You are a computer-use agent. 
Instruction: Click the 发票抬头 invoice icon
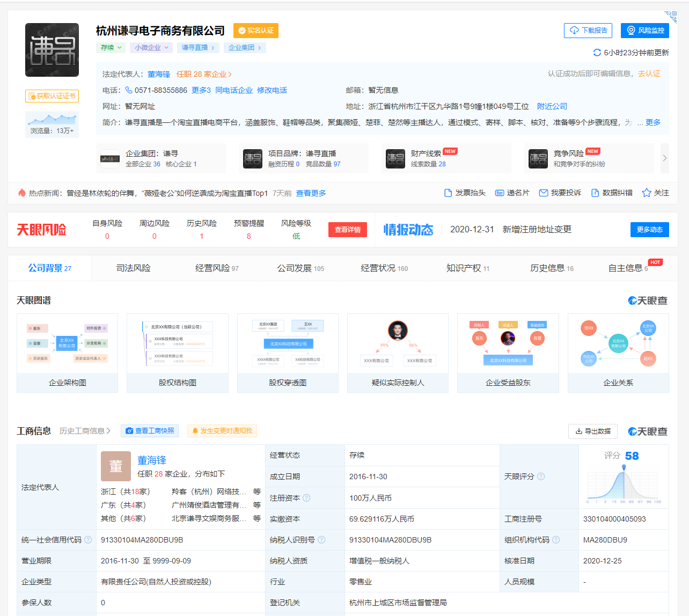pyautogui.click(x=448, y=193)
